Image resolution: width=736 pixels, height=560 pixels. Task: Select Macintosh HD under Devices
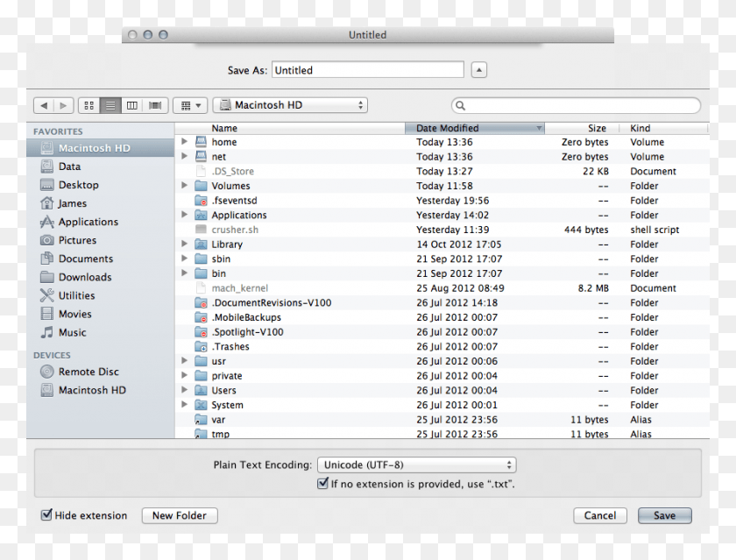[101, 390]
